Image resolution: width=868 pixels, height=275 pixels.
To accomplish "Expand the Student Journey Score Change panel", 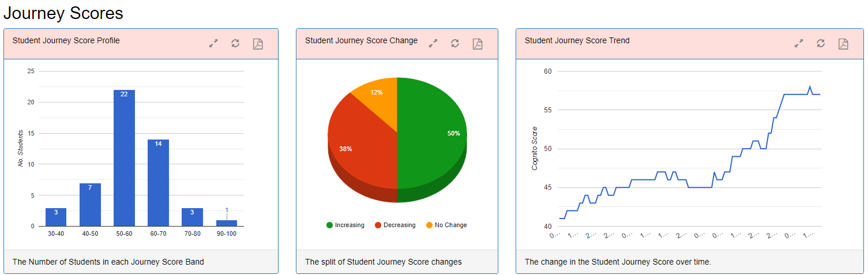I will tap(433, 44).
